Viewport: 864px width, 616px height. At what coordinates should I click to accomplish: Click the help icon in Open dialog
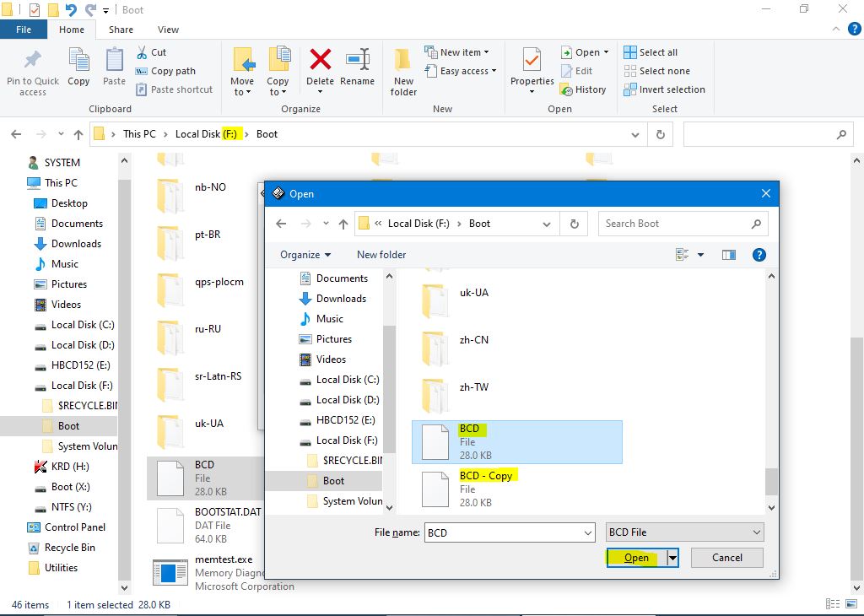click(x=759, y=254)
